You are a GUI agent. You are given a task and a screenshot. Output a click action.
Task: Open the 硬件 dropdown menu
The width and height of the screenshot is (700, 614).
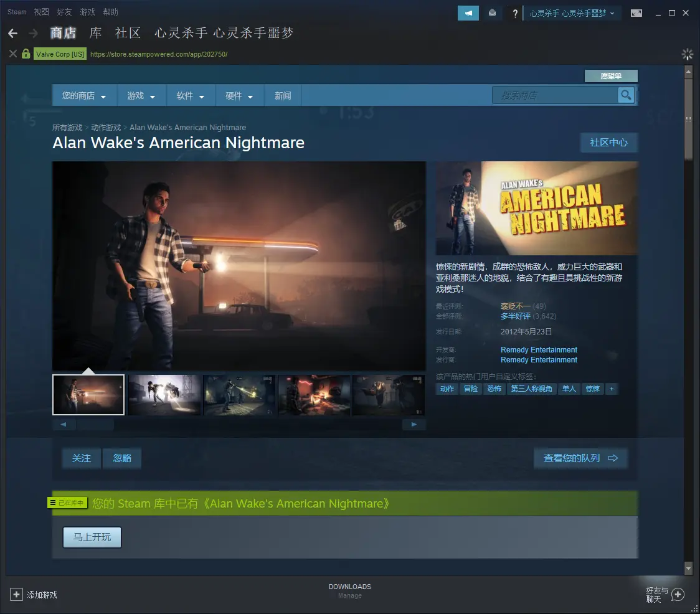pos(240,95)
